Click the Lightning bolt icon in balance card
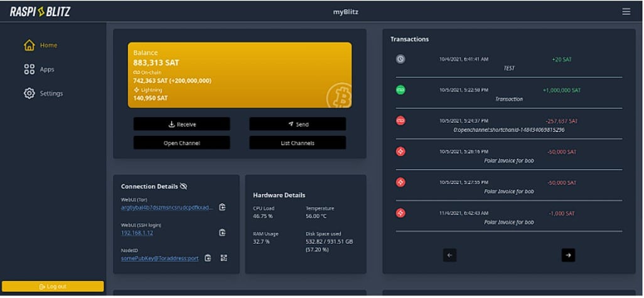The width and height of the screenshot is (644, 298). [137, 90]
